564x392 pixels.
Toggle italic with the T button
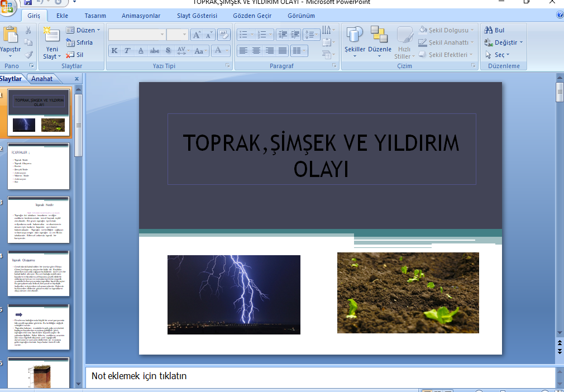point(127,51)
